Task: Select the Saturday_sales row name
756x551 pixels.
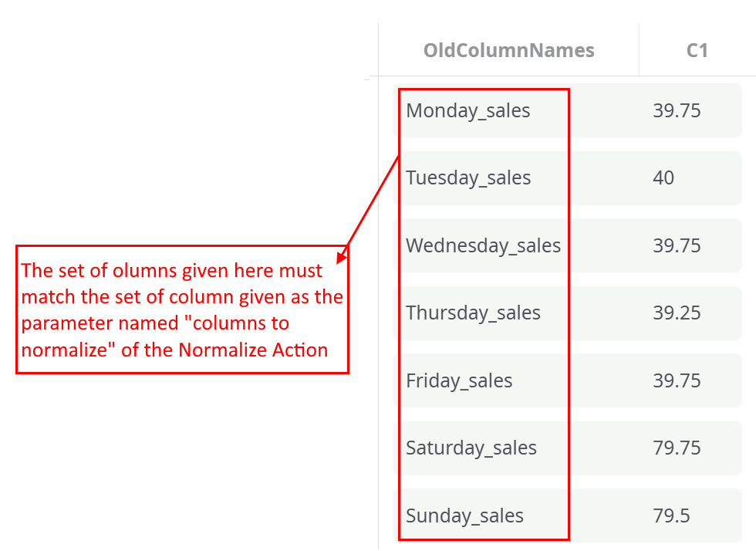Action: click(471, 448)
